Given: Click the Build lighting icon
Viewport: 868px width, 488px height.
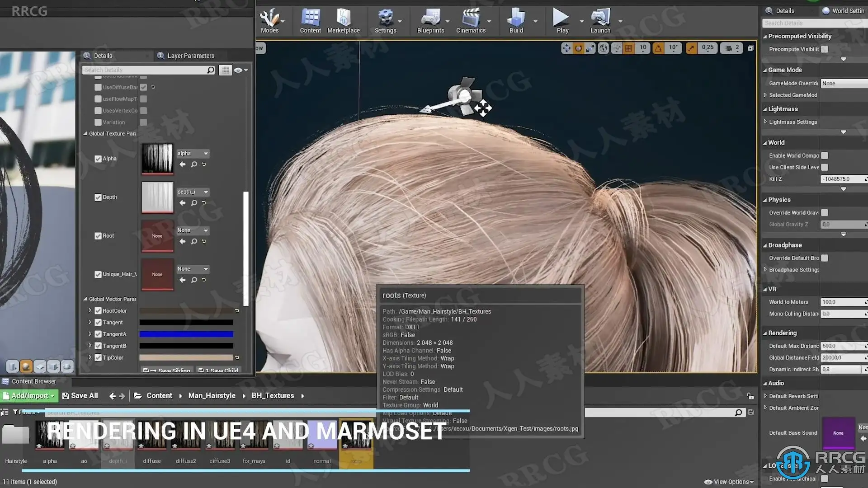Looking at the screenshot, I should point(516,20).
